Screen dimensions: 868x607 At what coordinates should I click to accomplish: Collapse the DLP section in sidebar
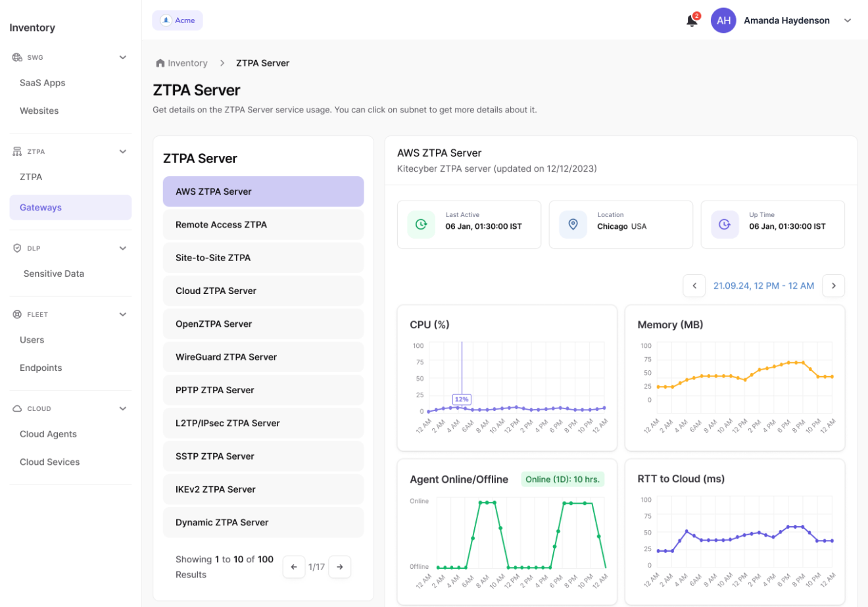[122, 248]
